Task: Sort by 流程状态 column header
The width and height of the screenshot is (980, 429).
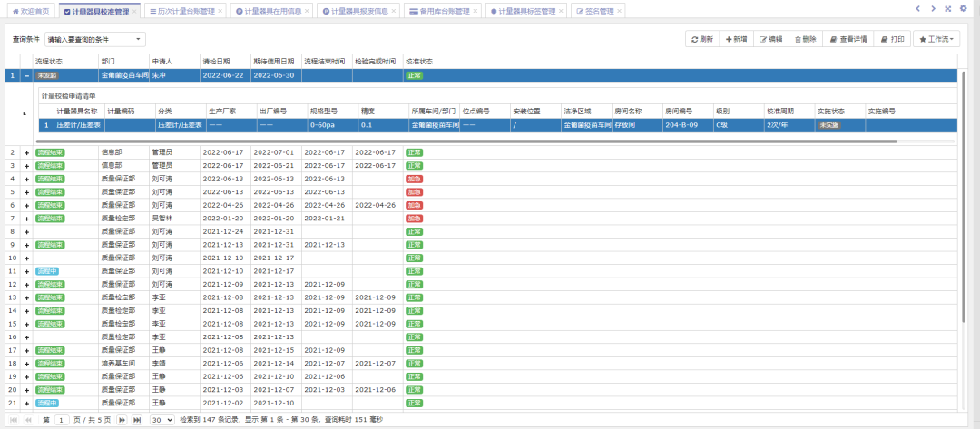Action: coord(65,62)
